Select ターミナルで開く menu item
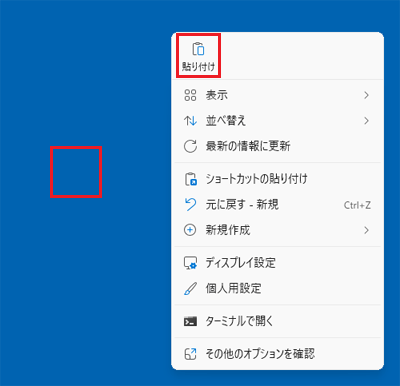Image resolution: width=400 pixels, height=386 pixels. point(277,321)
